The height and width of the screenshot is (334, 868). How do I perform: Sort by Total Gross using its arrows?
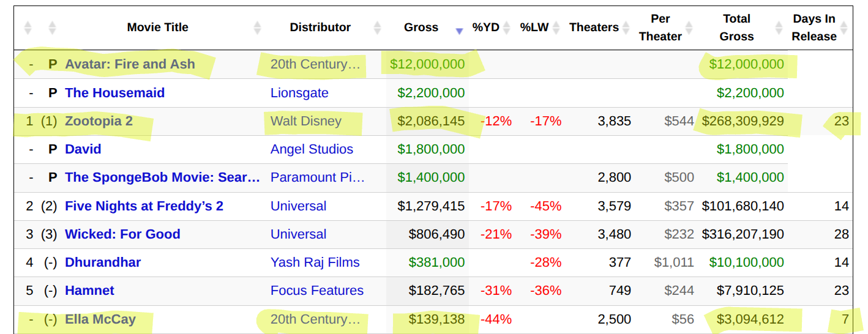click(779, 28)
